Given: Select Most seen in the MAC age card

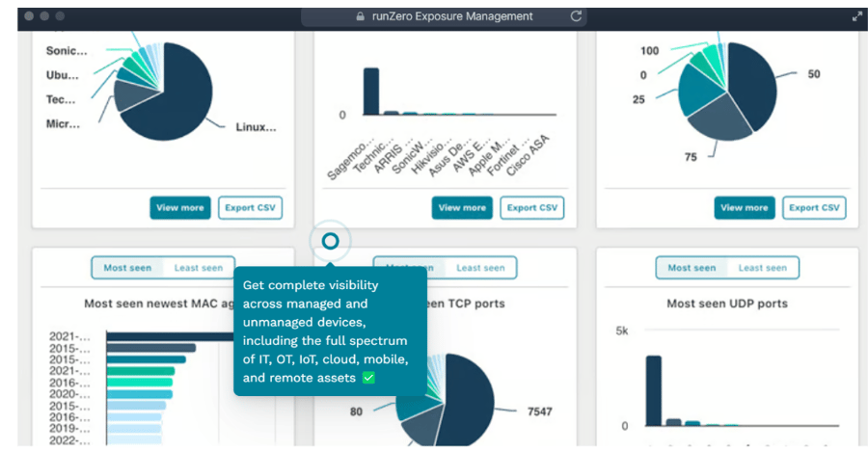Looking at the screenshot, I should click(x=127, y=268).
